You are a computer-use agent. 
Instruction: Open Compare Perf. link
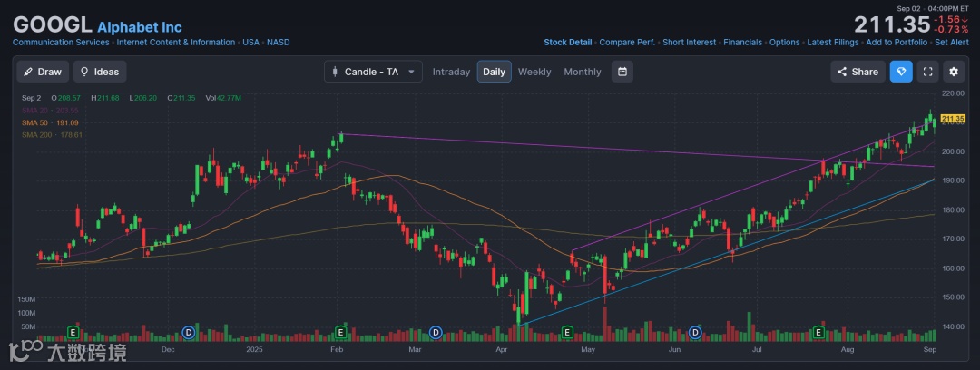point(627,43)
